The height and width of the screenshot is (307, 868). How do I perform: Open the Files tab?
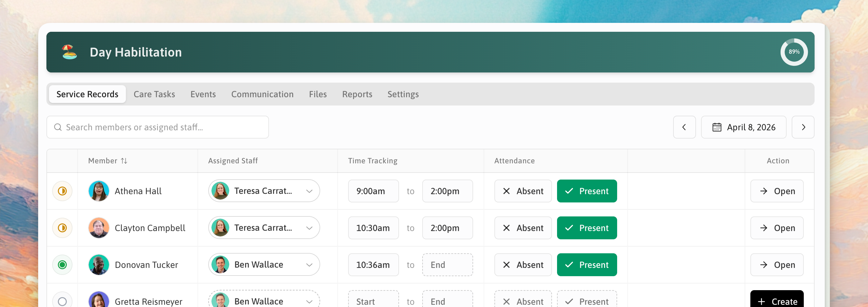click(318, 94)
